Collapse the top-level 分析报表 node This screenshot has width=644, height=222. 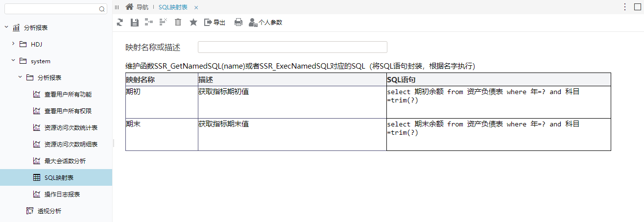point(6,27)
